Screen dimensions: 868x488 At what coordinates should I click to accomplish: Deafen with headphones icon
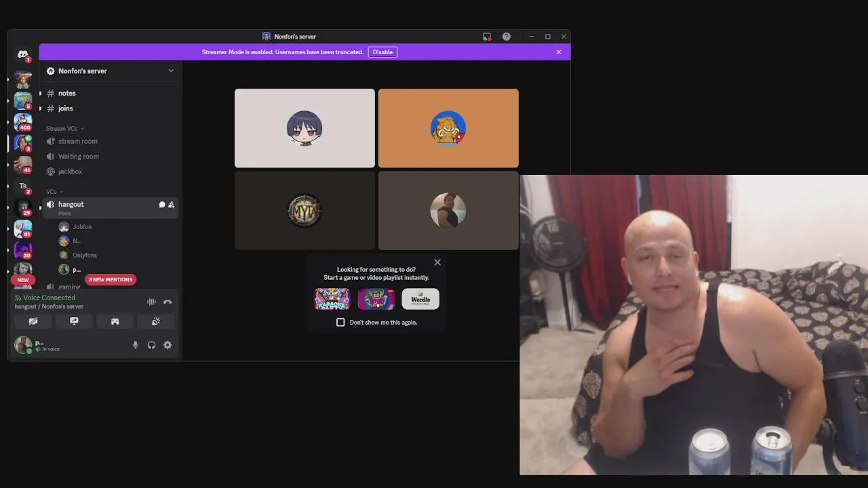pos(151,345)
